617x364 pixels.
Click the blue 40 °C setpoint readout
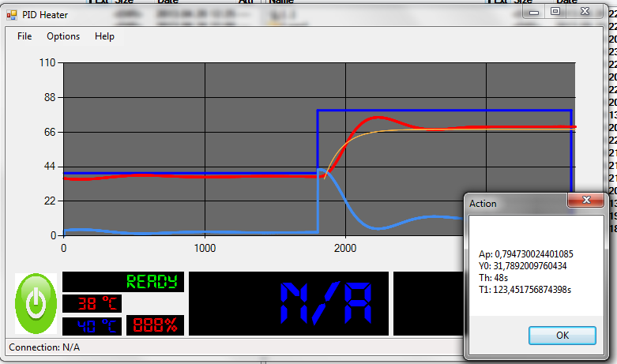point(92,326)
